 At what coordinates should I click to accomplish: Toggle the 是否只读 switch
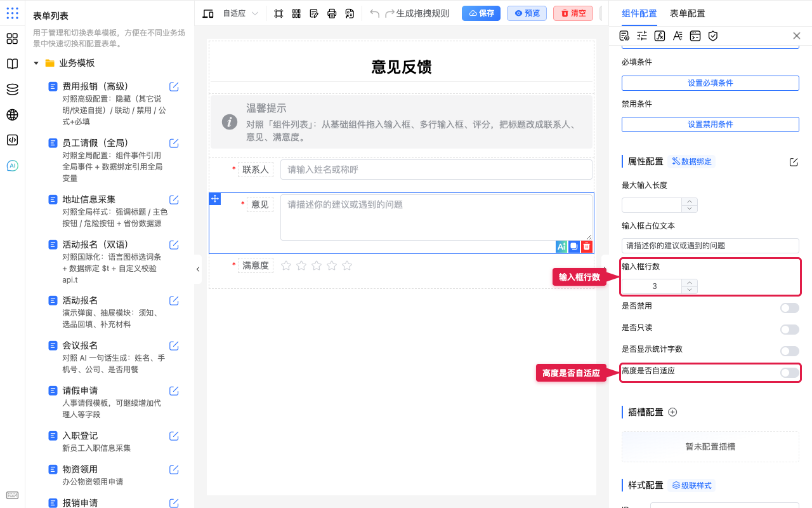click(x=790, y=330)
